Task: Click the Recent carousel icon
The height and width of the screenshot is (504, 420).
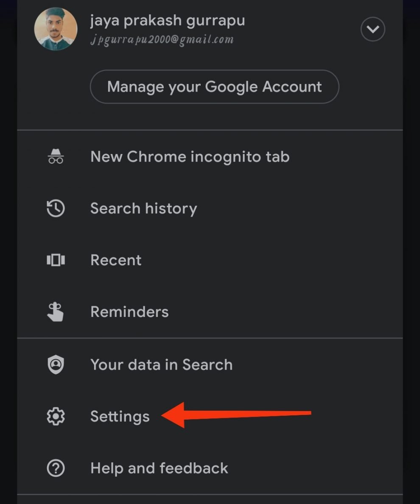Action: (x=56, y=260)
